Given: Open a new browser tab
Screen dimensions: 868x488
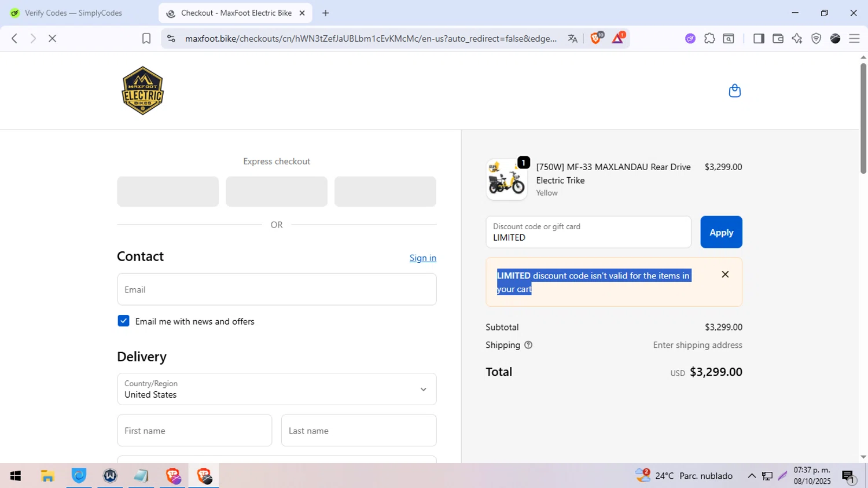Looking at the screenshot, I should click(x=326, y=13).
